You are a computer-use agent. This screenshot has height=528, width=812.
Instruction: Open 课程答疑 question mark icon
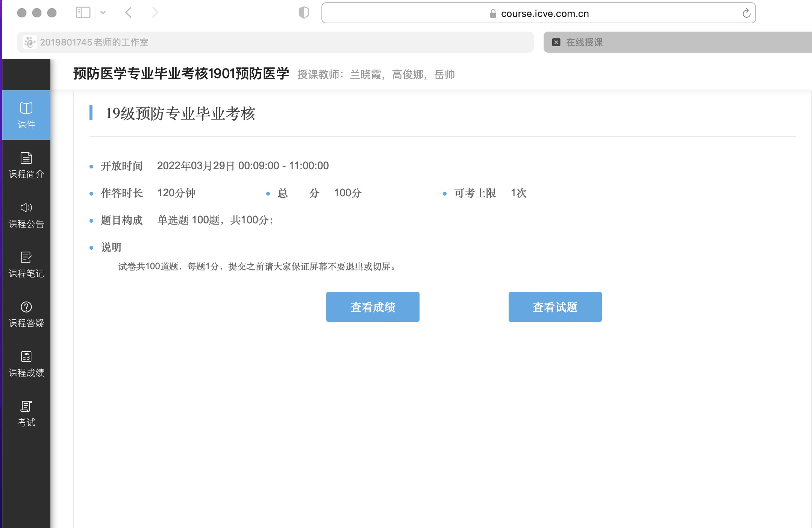click(26, 307)
